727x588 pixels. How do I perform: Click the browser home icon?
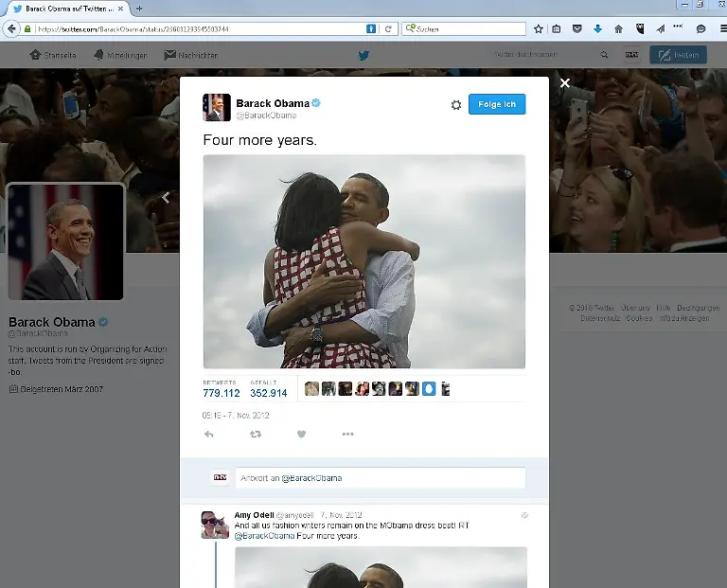point(618,29)
